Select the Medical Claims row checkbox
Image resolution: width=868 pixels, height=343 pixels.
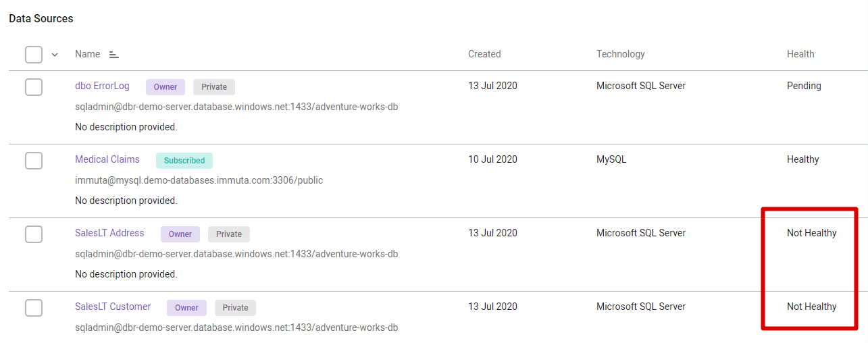34,161
